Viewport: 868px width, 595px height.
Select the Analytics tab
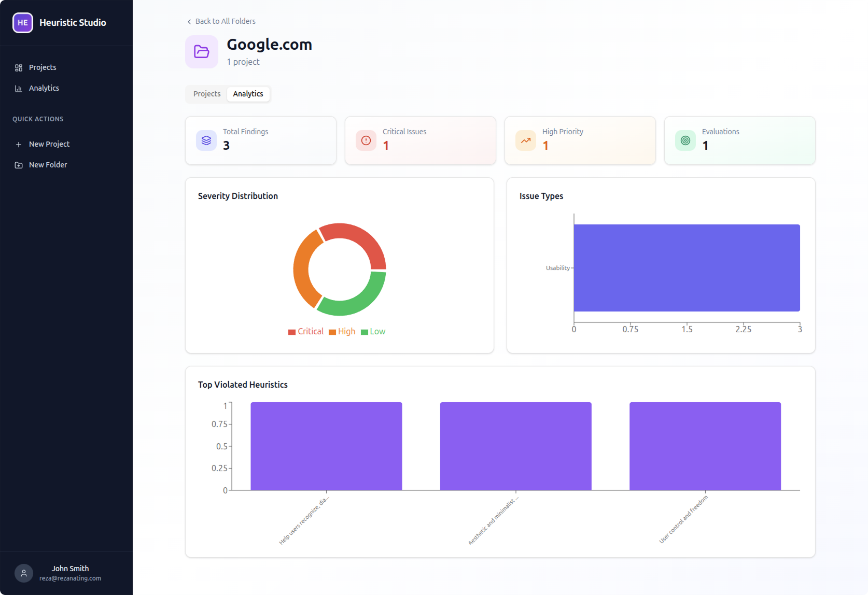tap(248, 94)
